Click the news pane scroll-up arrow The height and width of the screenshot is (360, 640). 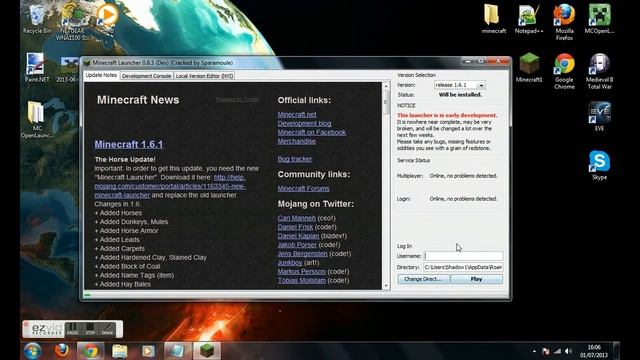click(x=386, y=86)
